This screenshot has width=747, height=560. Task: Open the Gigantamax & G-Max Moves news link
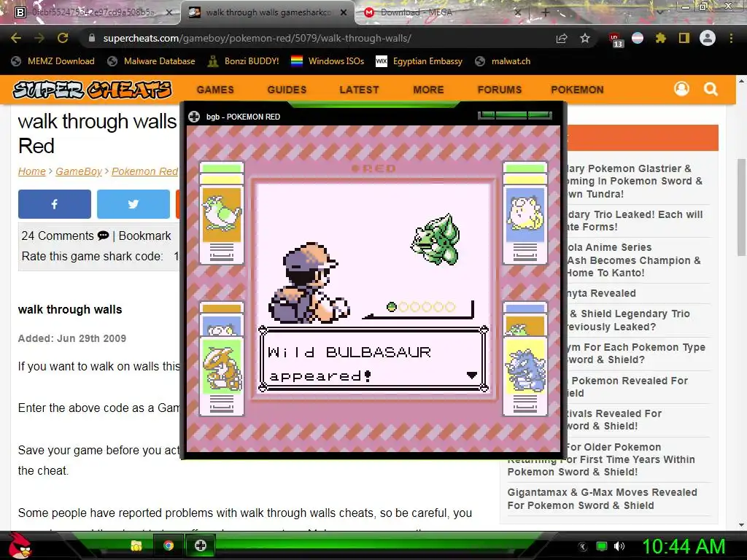(x=602, y=499)
